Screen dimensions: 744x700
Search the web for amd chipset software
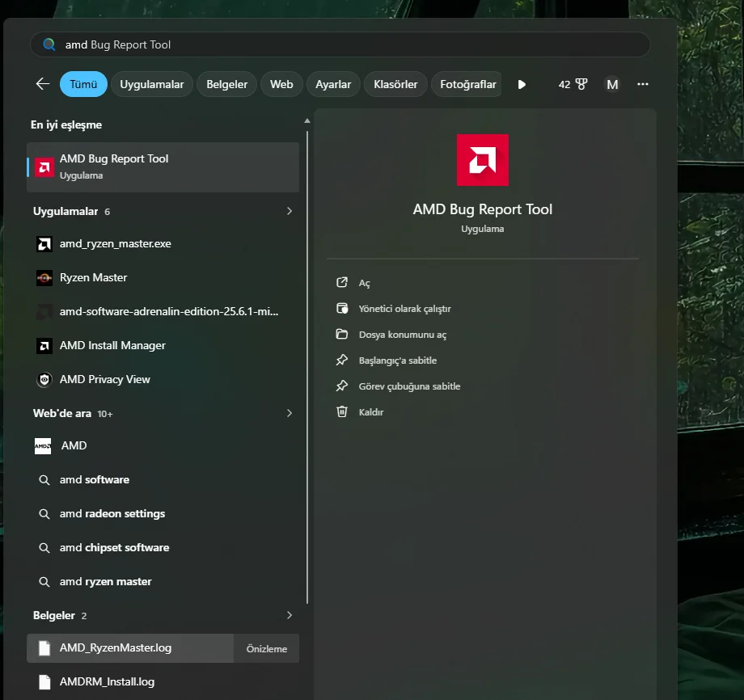click(163, 548)
